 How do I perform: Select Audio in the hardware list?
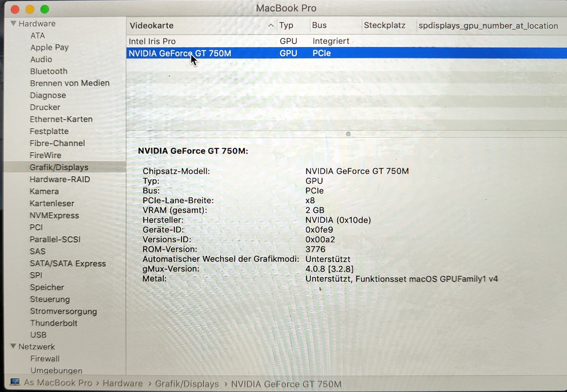pyautogui.click(x=41, y=59)
